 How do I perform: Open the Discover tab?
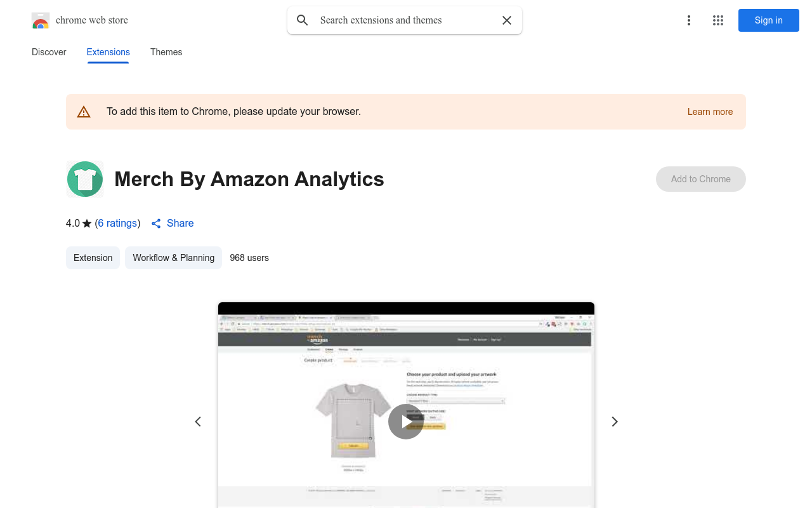(x=49, y=52)
